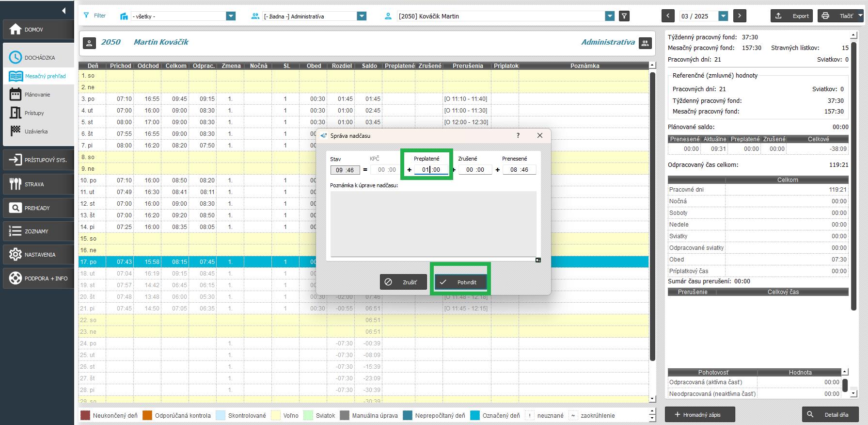
Task: Expand the employee Kováčik Martin dropdown
Action: click(610, 16)
